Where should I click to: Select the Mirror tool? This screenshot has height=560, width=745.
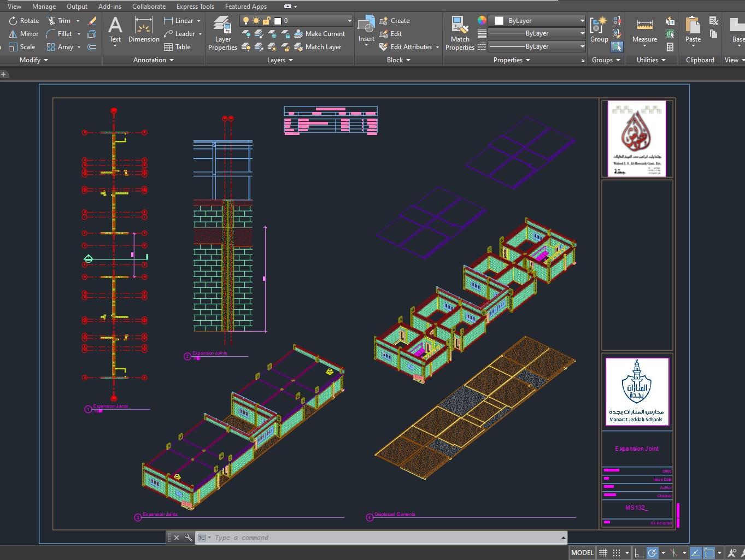(24, 34)
